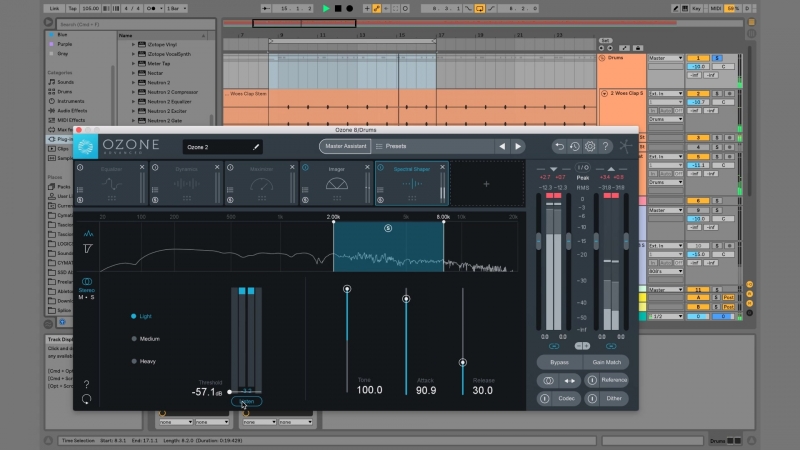Click the Tone slider handle

347,289
